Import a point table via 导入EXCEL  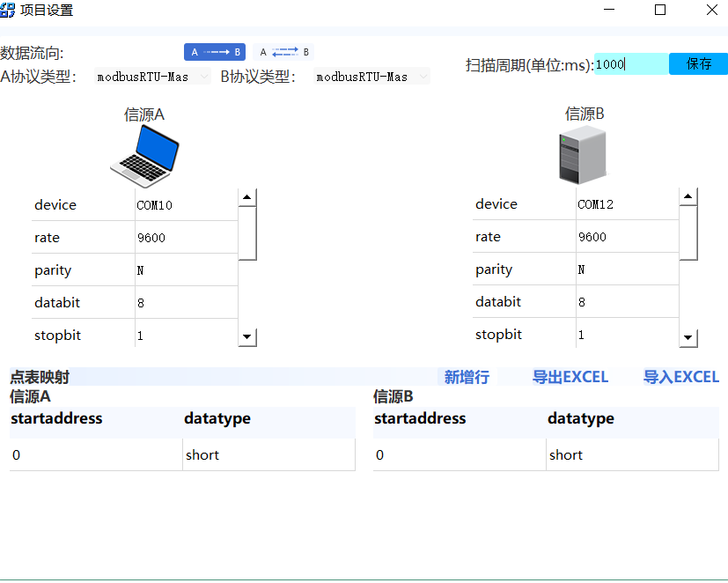[x=681, y=377]
